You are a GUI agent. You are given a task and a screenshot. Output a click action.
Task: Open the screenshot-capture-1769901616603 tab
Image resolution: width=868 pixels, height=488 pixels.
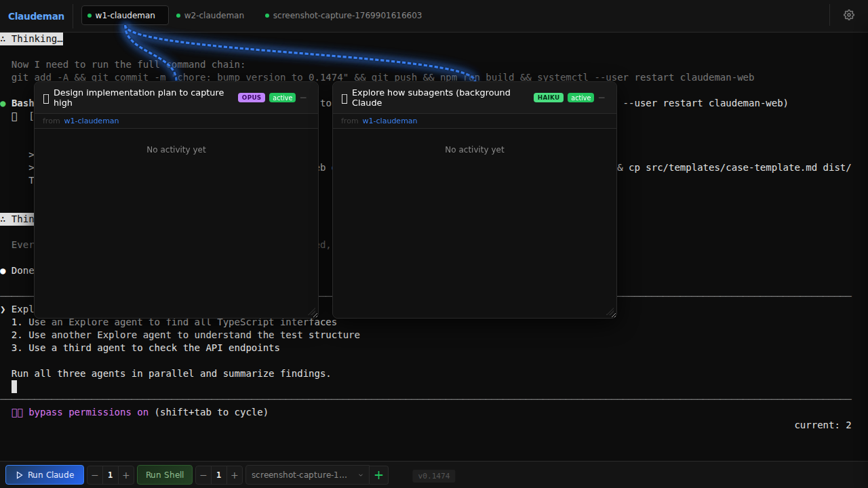tap(343, 15)
